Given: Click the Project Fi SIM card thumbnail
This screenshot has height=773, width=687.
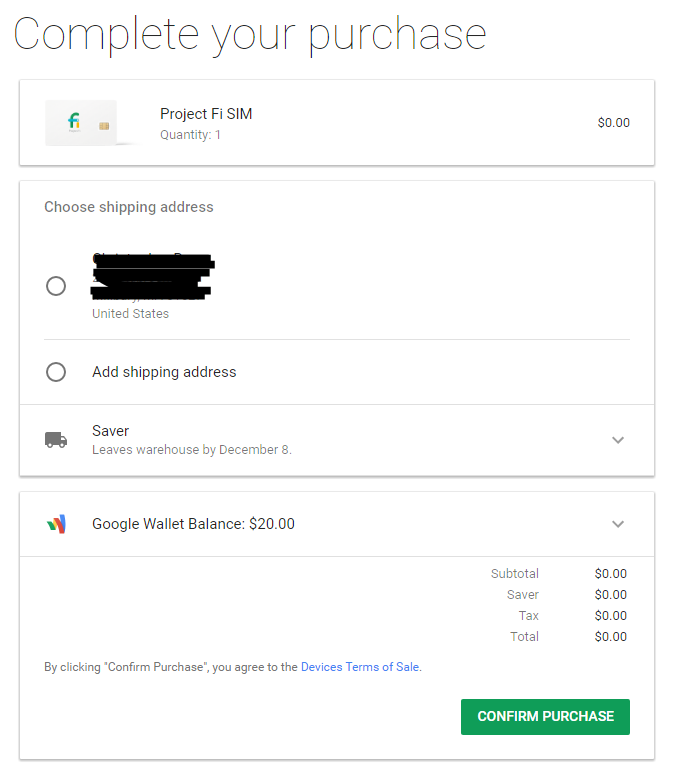Looking at the screenshot, I should pyautogui.click(x=81, y=123).
